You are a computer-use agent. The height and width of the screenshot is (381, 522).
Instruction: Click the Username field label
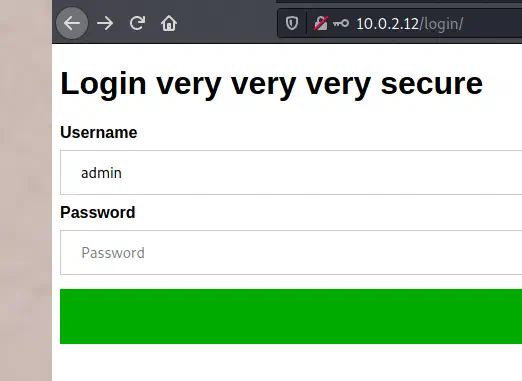pos(99,132)
